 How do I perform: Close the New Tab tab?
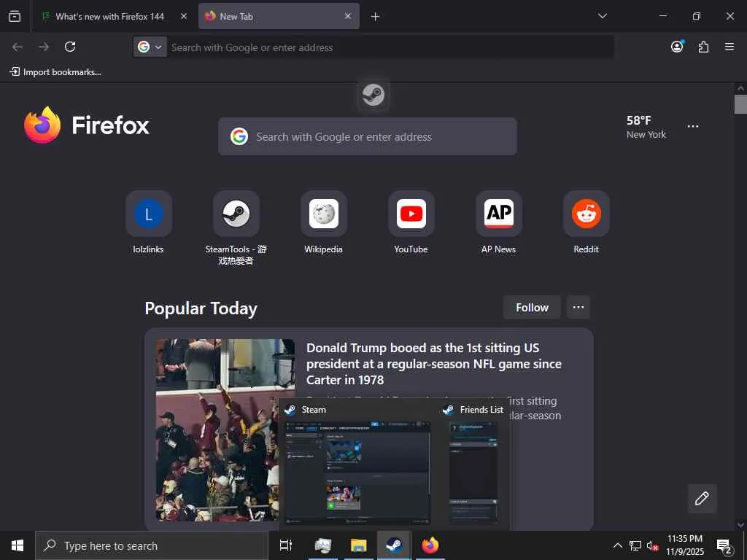(x=348, y=16)
